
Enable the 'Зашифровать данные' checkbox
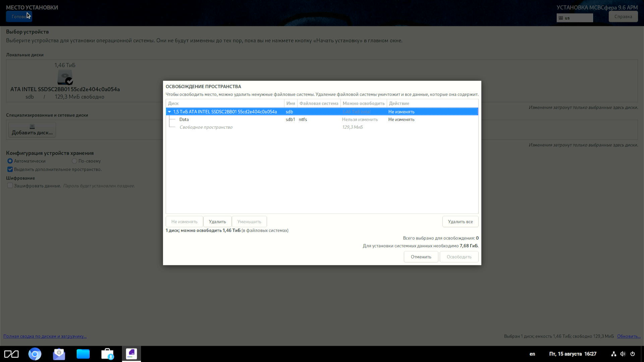(x=10, y=186)
